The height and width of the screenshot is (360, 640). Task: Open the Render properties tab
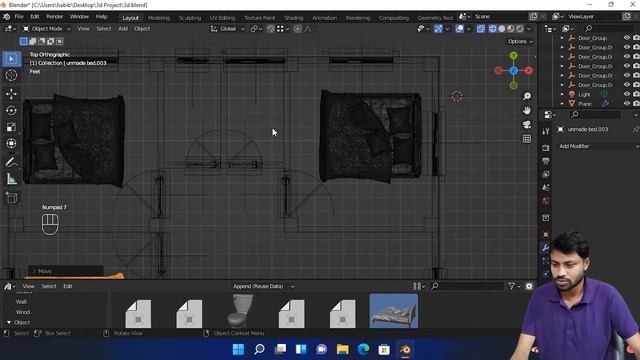(546, 148)
